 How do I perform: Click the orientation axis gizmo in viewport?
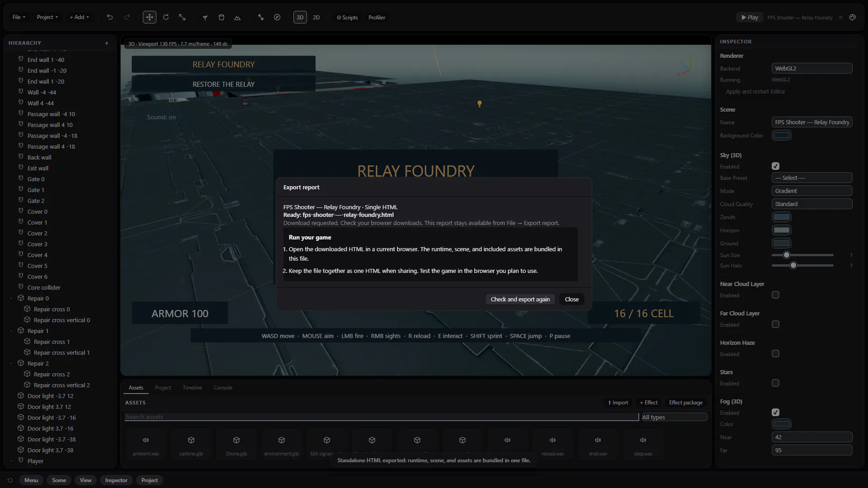point(685,66)
